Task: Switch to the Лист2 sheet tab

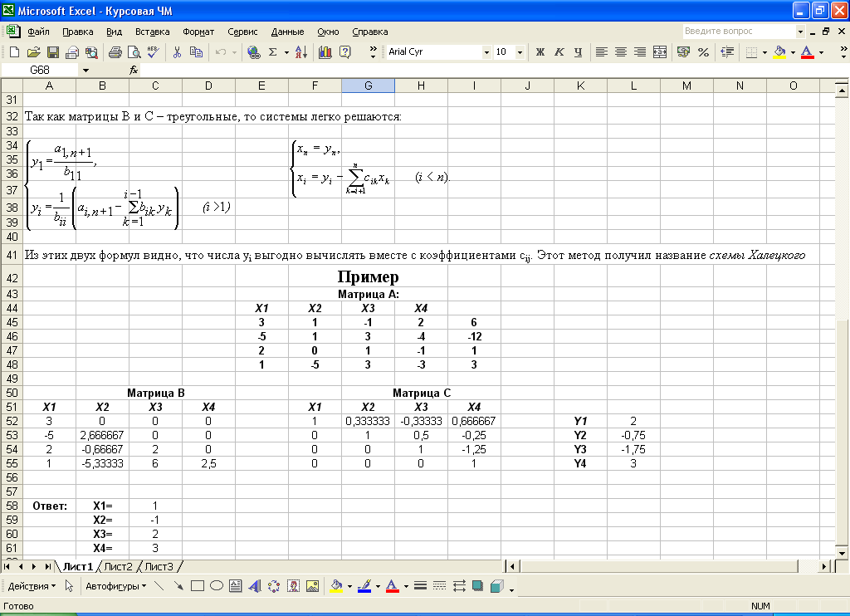Action: (x=118, y=567)
